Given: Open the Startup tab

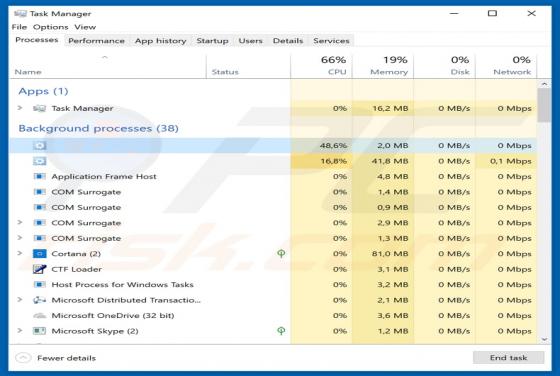Looking at the screenshot, I should 212,41.
